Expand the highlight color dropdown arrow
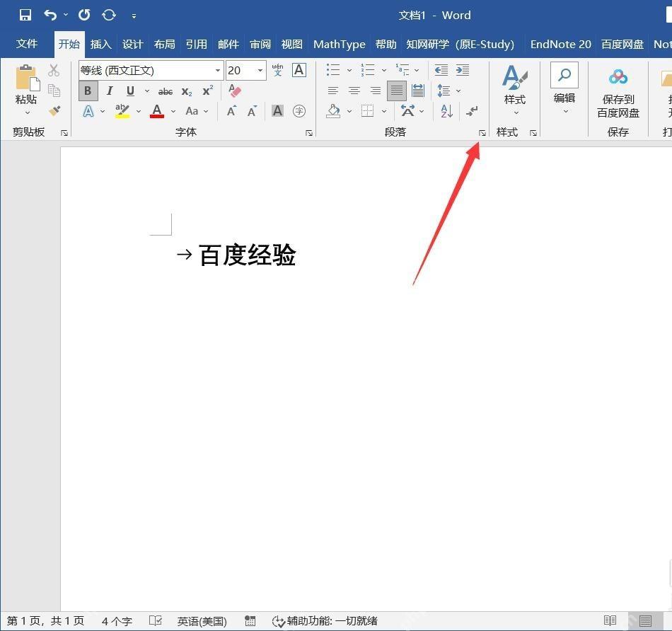Viewport: 672px width, 631px height. click(139, 112)
